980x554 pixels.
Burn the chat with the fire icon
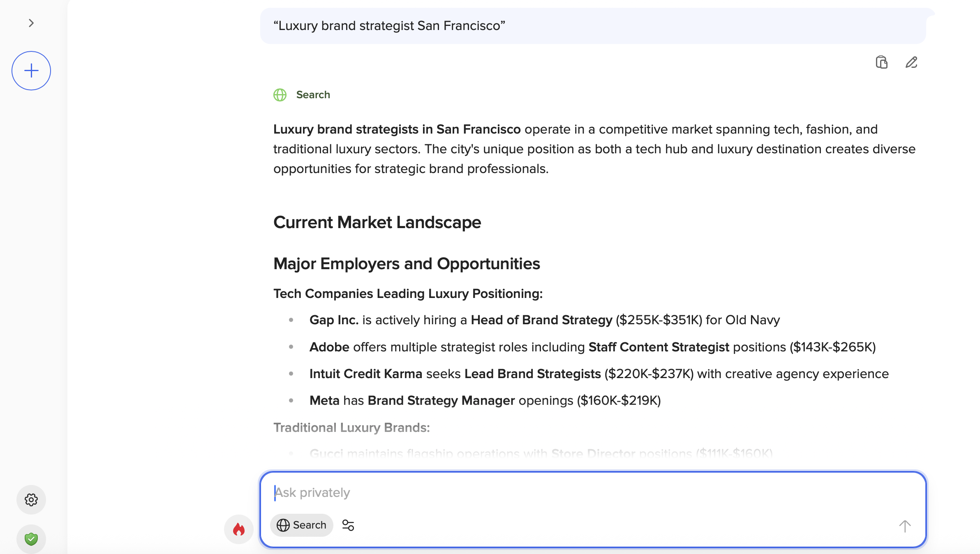pos(239,529)
